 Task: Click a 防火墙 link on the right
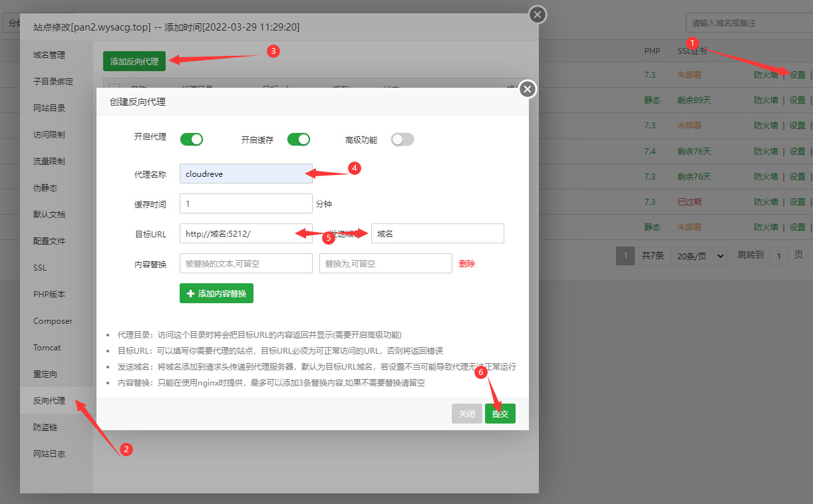point(766,74)
